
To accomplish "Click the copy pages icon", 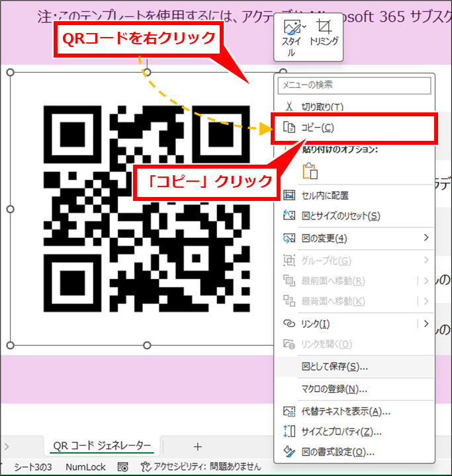I will tap(289, 127).
